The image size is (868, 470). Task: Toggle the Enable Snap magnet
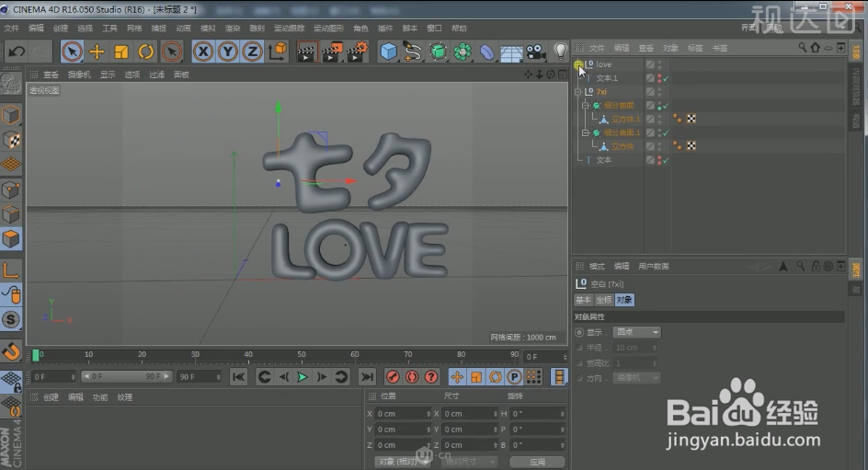[x=11, y=351]
